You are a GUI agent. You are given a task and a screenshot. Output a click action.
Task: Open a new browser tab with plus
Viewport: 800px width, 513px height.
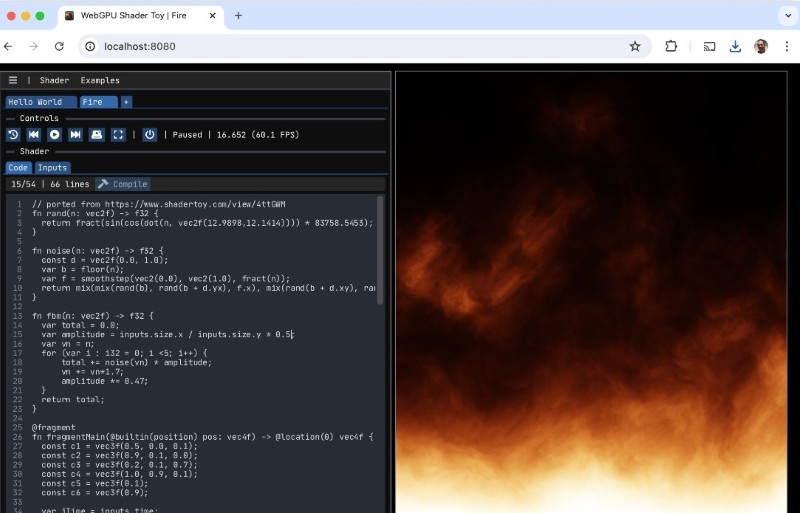point(238,15)
